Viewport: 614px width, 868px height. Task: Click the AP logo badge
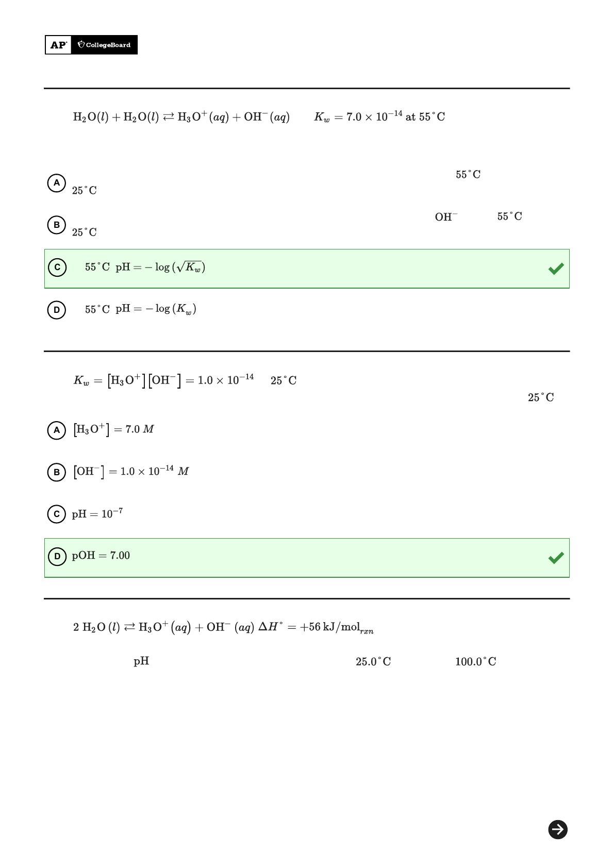(58, 45)
